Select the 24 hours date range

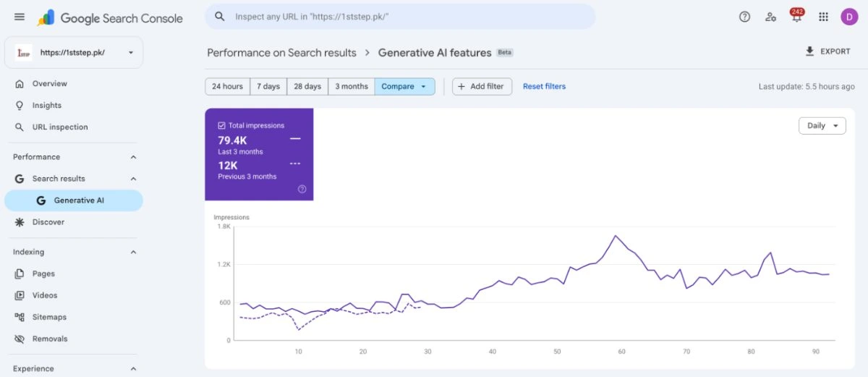[227, 86]
